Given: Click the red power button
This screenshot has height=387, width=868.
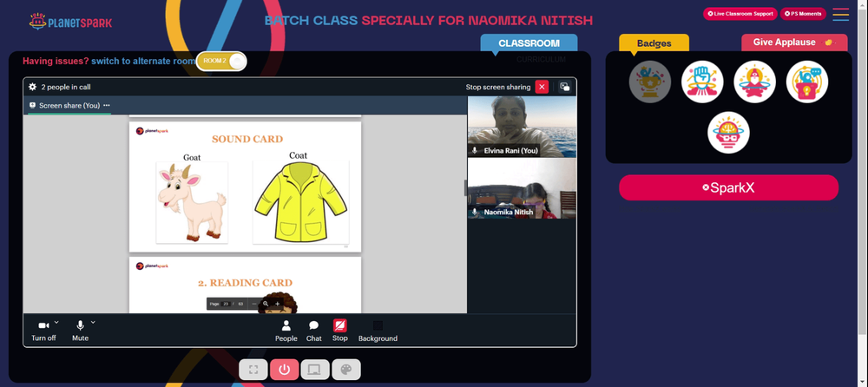Looking at the screenshot, I should [x=285, y=370].
